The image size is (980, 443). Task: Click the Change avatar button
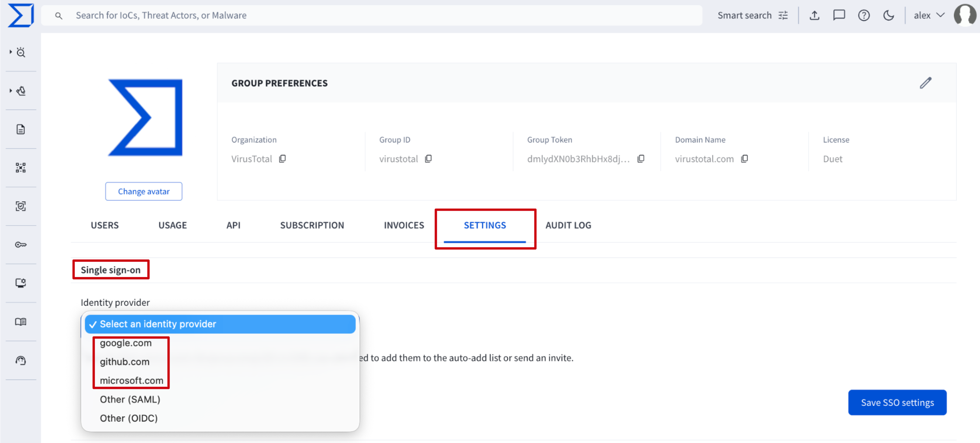point(144,191)
